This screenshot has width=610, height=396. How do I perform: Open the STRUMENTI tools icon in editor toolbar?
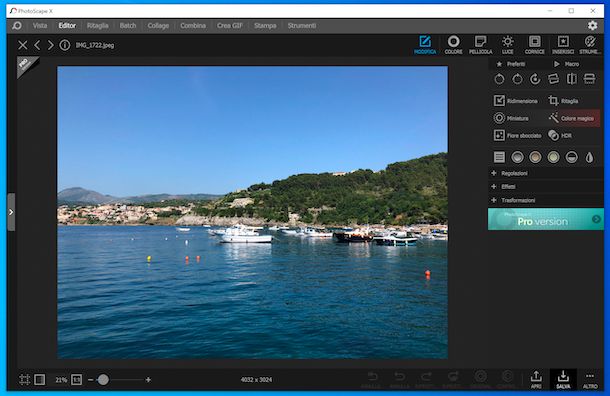point(590,44)
